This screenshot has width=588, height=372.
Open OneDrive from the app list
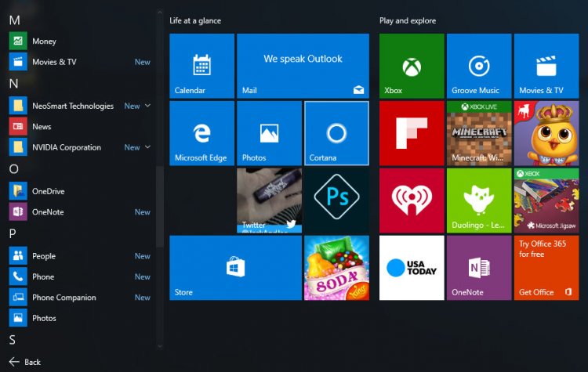click(x=79, y=191)
